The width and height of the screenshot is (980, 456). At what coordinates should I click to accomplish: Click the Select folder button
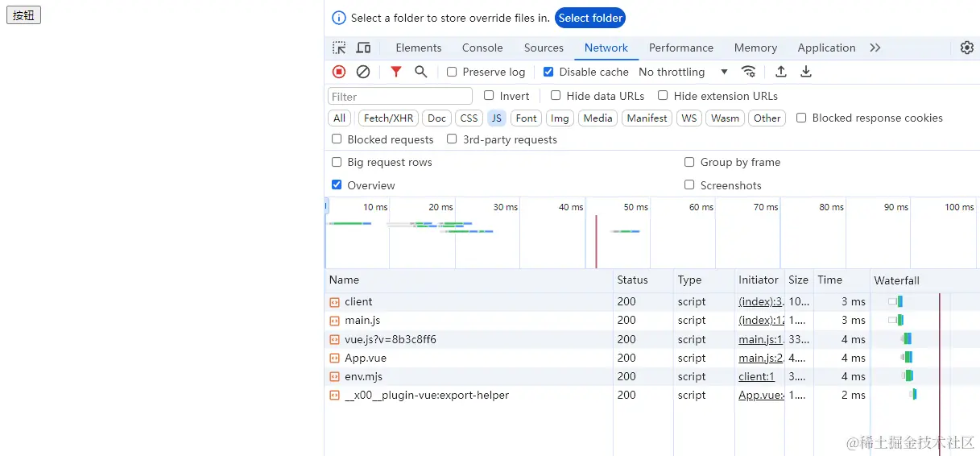590,18
